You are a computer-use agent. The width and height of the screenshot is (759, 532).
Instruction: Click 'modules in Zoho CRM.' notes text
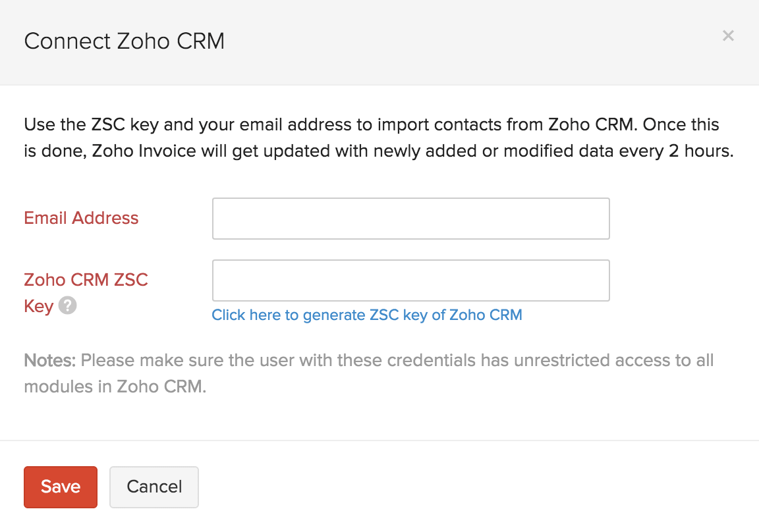[x=115, y=386]
